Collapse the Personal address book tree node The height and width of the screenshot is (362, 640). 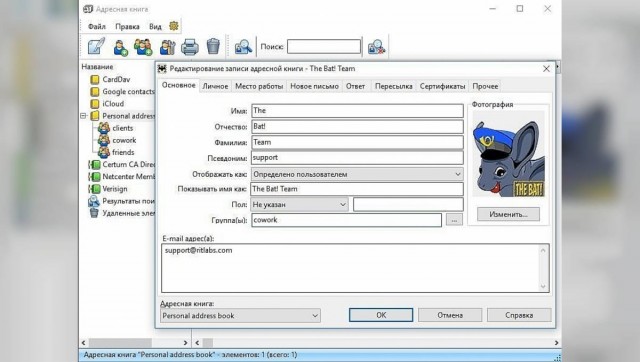84,116
